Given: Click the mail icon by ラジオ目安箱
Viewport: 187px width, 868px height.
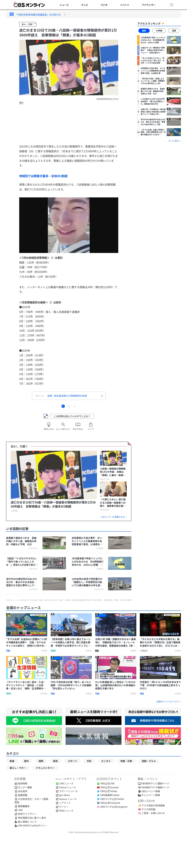Looking at the screenshot, I should pyautogui.click(x=139, y=809).
